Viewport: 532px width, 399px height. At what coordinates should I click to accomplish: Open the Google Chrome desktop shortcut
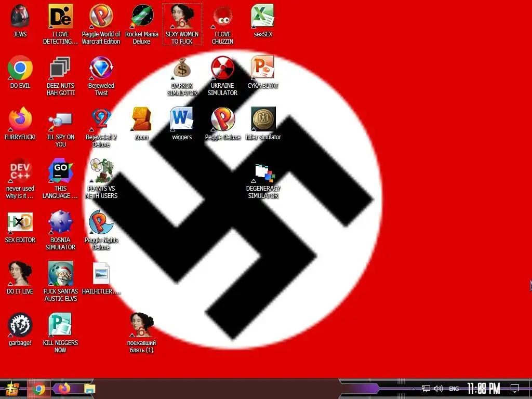[x=20, y=68]
